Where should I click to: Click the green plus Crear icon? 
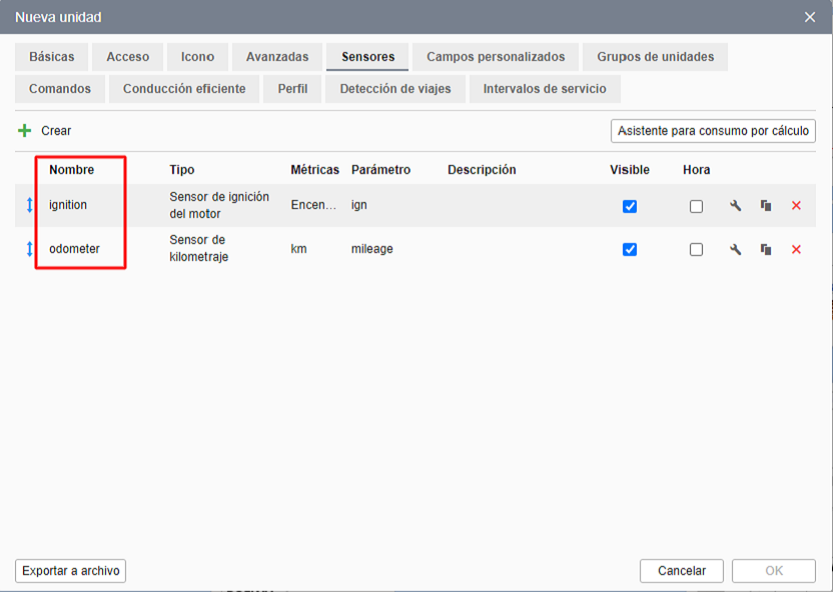click(24, 131)
